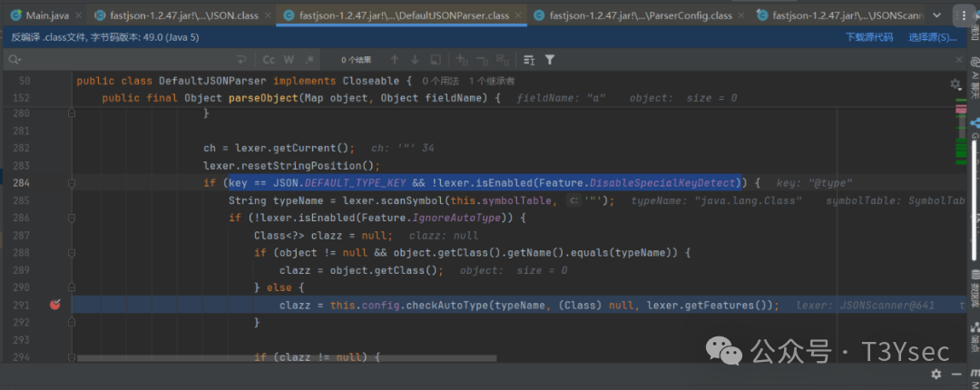Click the download source code link

click(x=869, y=37)
